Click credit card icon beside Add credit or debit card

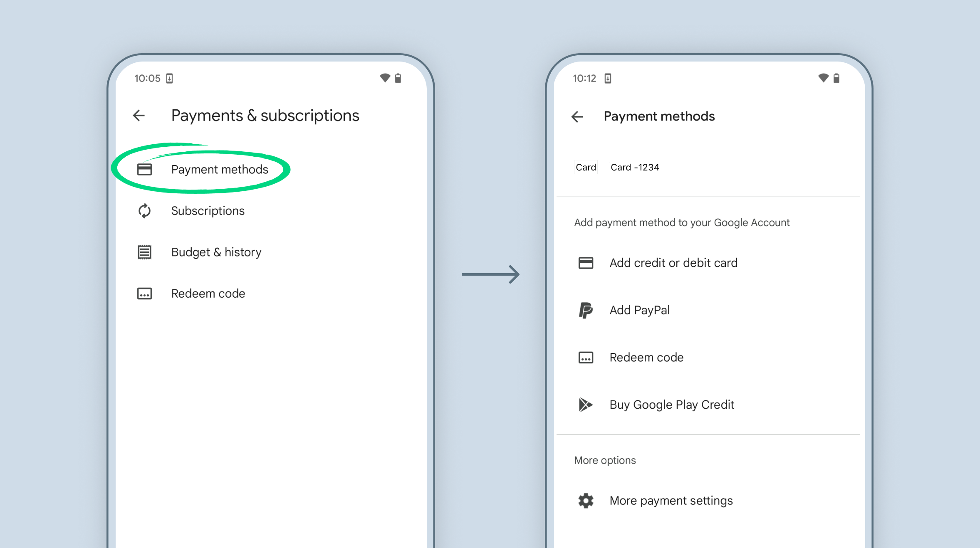tap(586, 263)
